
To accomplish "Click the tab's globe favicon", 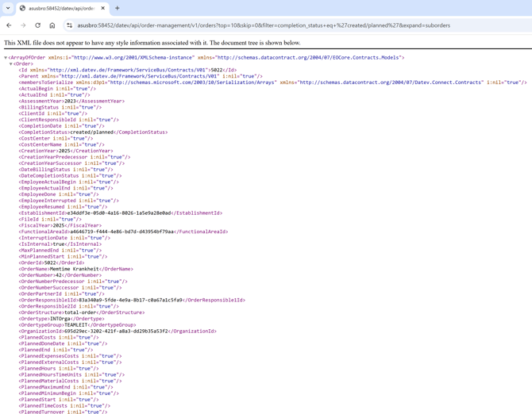I will click(23, 9).
